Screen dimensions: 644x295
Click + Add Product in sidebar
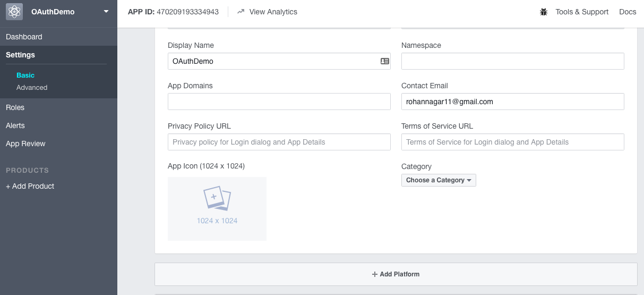(x=30, y=186)
